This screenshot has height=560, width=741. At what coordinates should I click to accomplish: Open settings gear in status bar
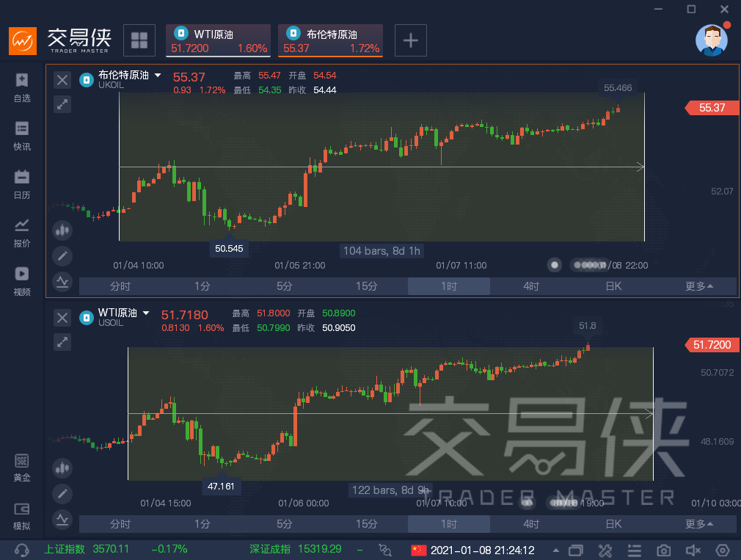722,550
